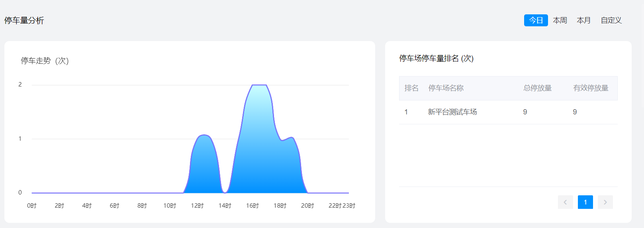Select the 今日 time range tab

536,20
